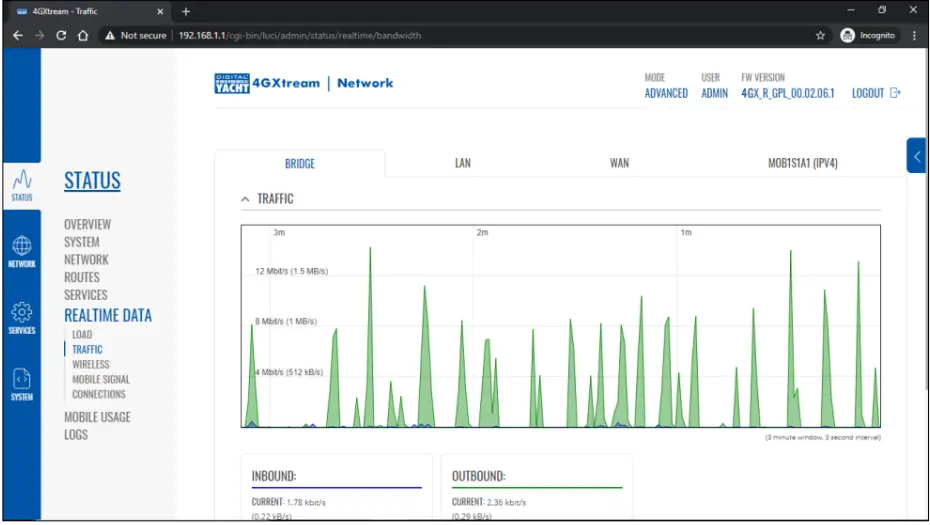930x525 pixels.
Task: Open the Services gear icon in sidebar
Action: (x=21, y=317)
